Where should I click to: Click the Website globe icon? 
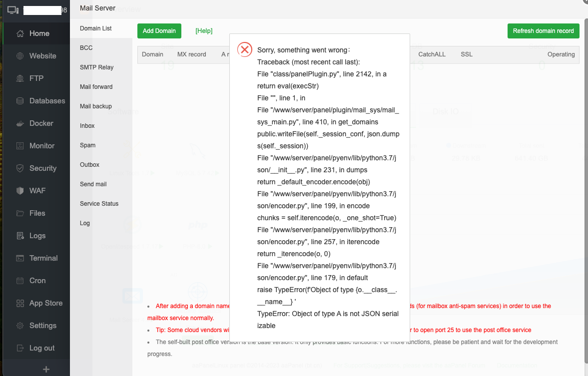click(x=20, y=56)
